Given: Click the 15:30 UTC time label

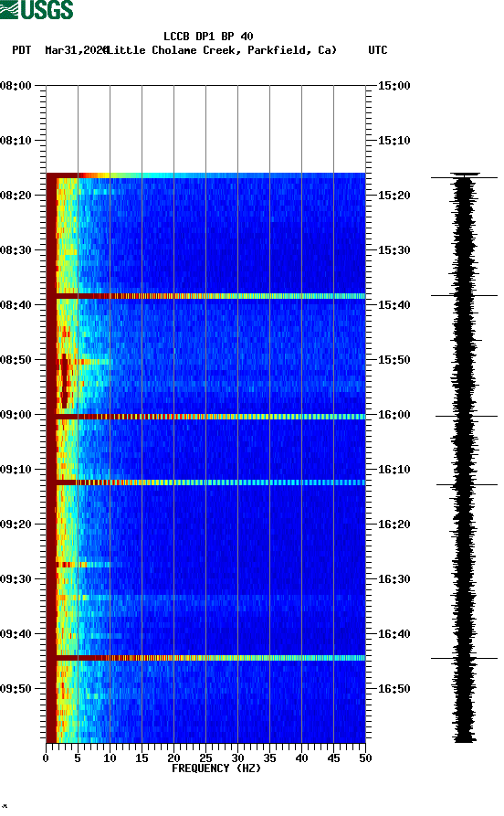Looking at the screenshot, I should 394,249.
